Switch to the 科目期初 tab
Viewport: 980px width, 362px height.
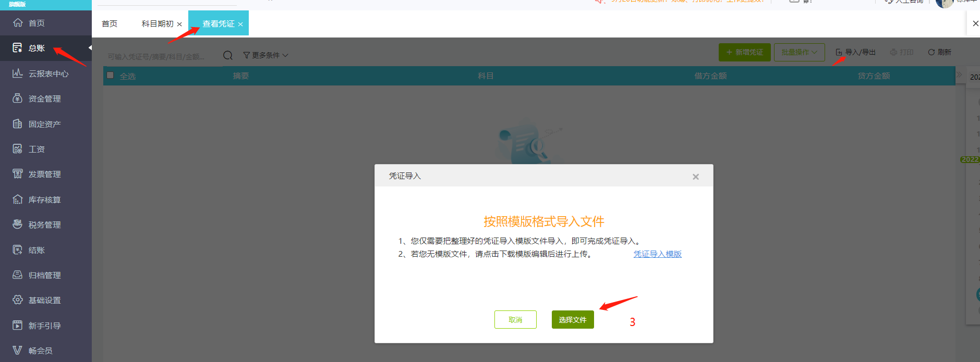pyautogui.click(x=158, y=23)
